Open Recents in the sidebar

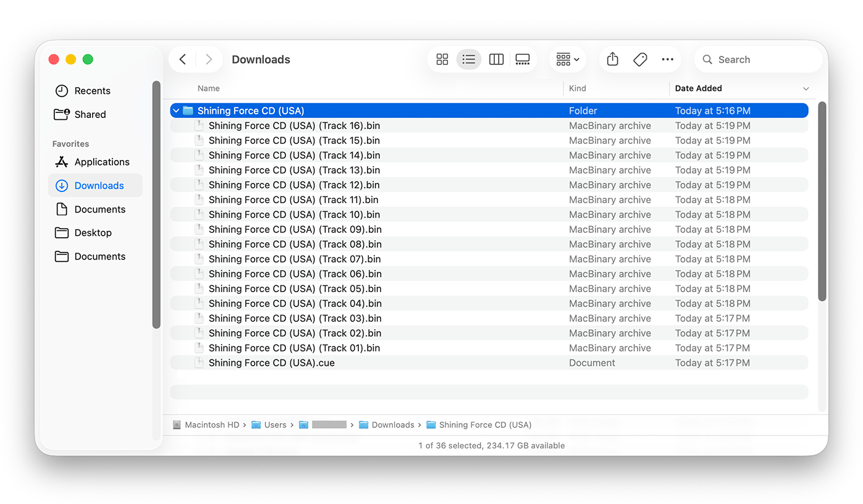[95, 91]
